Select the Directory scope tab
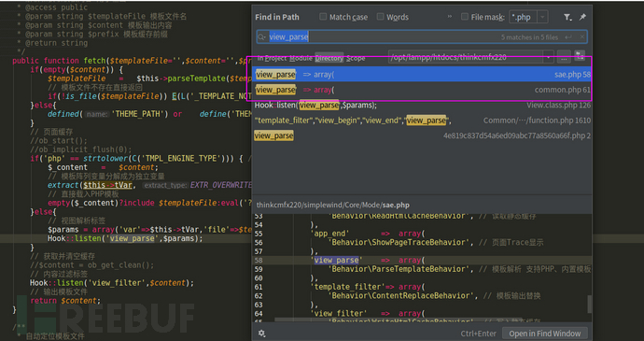 pyautogui.click(x=329, y=58)
